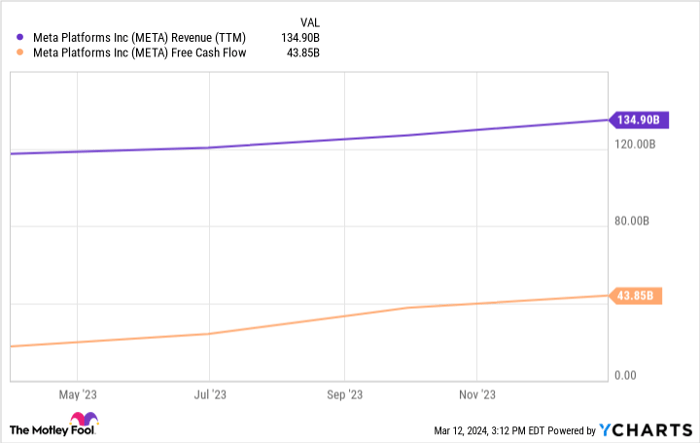
Task: Click the purple Revenue (TTM) legend dot
Action: point(21,37)
